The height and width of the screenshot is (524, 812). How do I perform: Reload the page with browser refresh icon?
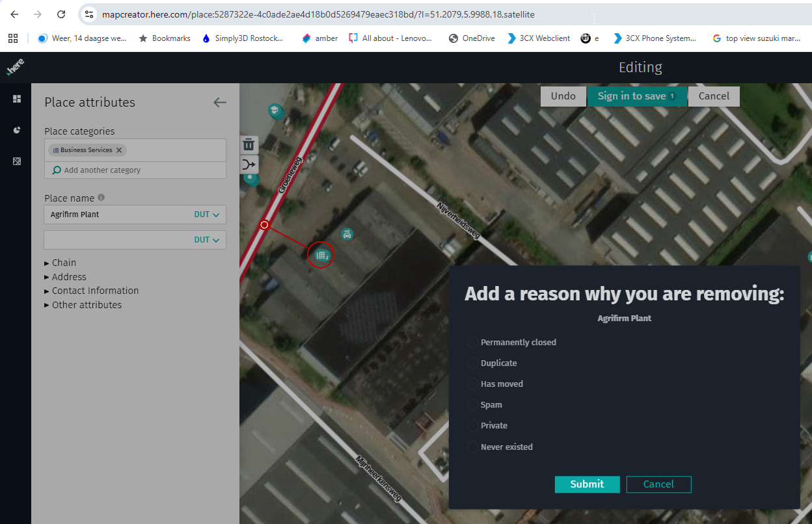point(61,14)
